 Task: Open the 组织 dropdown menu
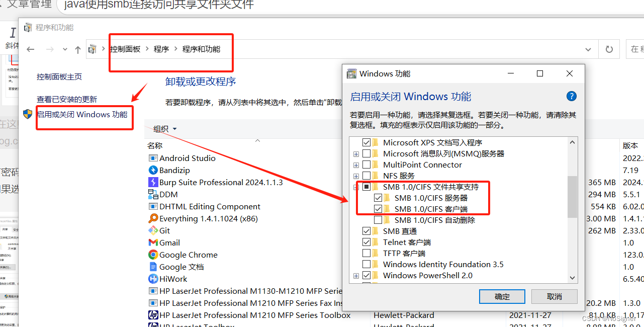tap(164, 128)
